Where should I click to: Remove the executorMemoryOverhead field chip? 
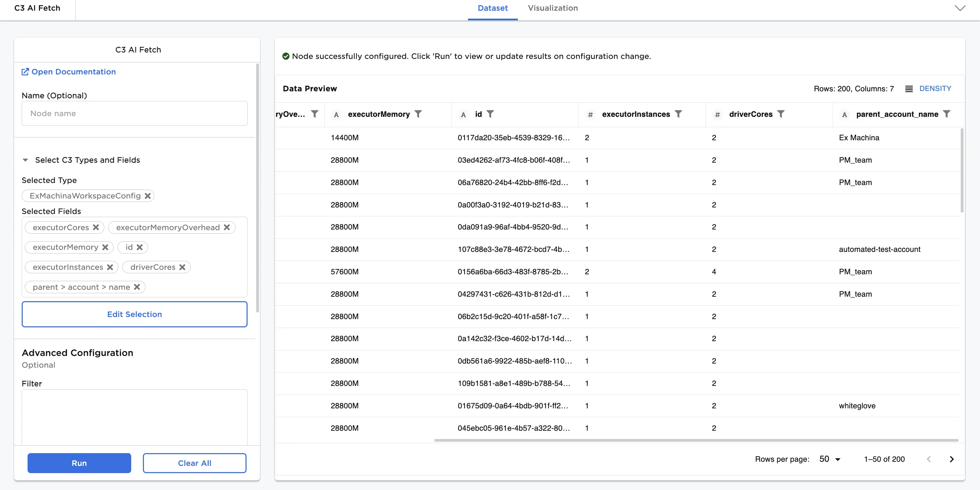coord(227,227)
